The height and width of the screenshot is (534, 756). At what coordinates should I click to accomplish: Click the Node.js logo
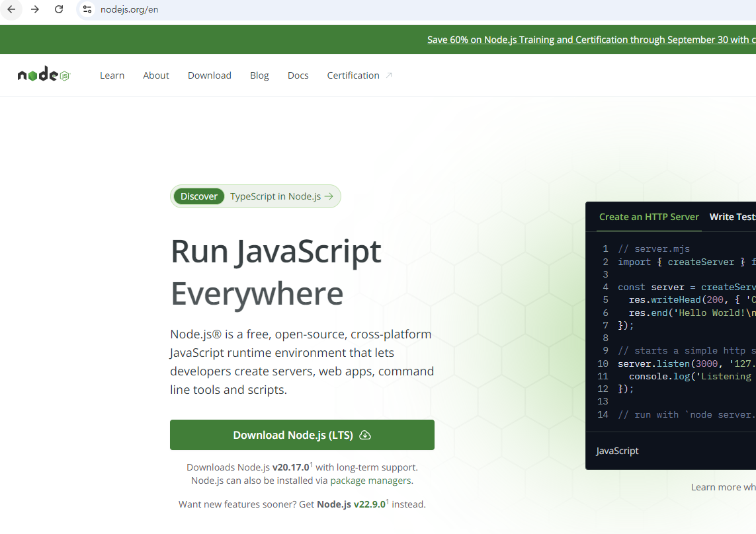coord(44,75)
